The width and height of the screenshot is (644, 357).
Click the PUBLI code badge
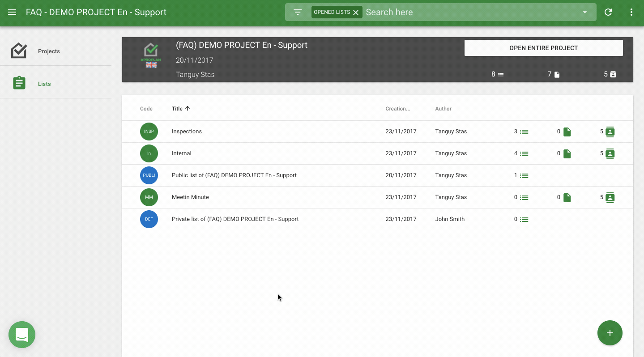[149, 175]
